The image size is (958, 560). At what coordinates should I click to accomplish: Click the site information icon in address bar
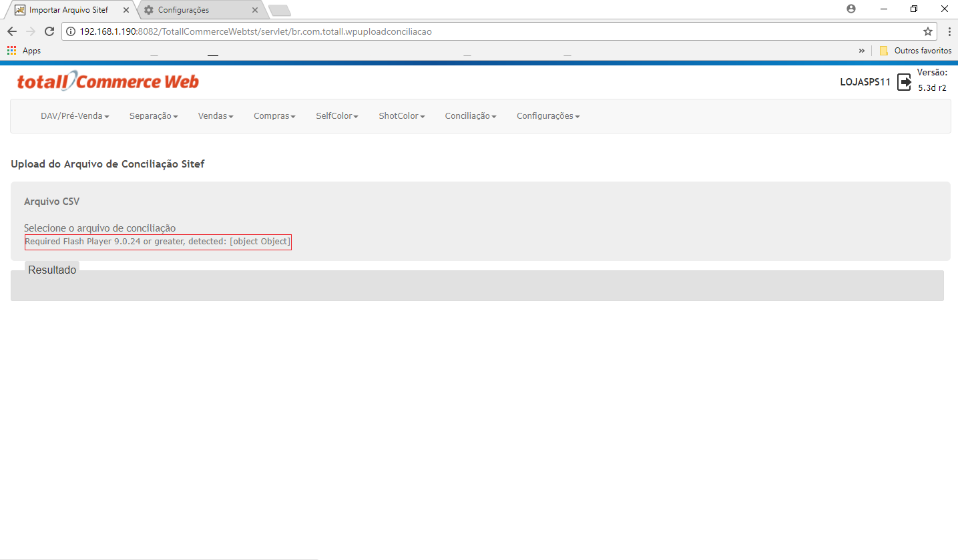pyautogui.click(x=71, y=31)
